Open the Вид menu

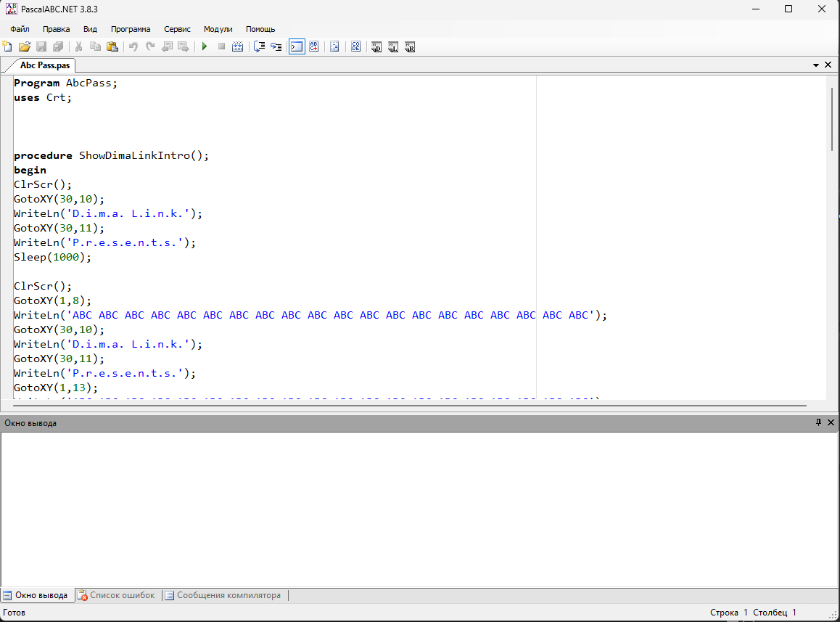[x=90, y=29]
